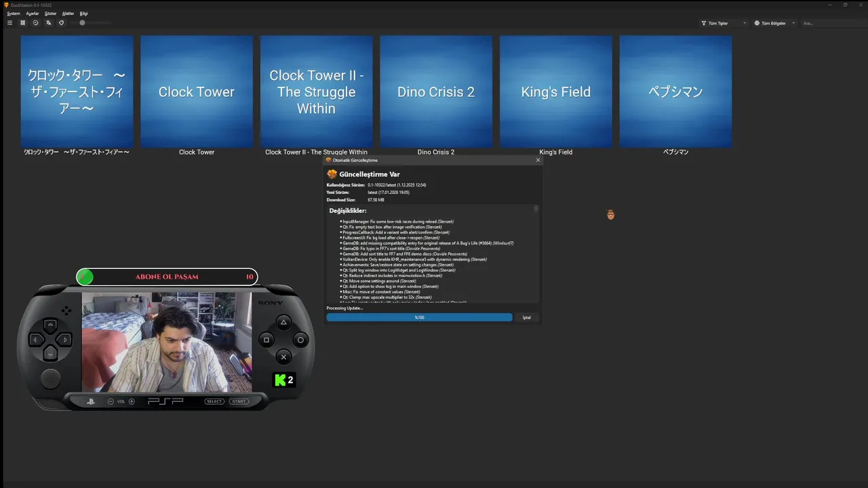Expand the Tüm Bölgeler region dropdown
Image resolution: width=868 pixels, height=488 pixels.
[775, 23]
